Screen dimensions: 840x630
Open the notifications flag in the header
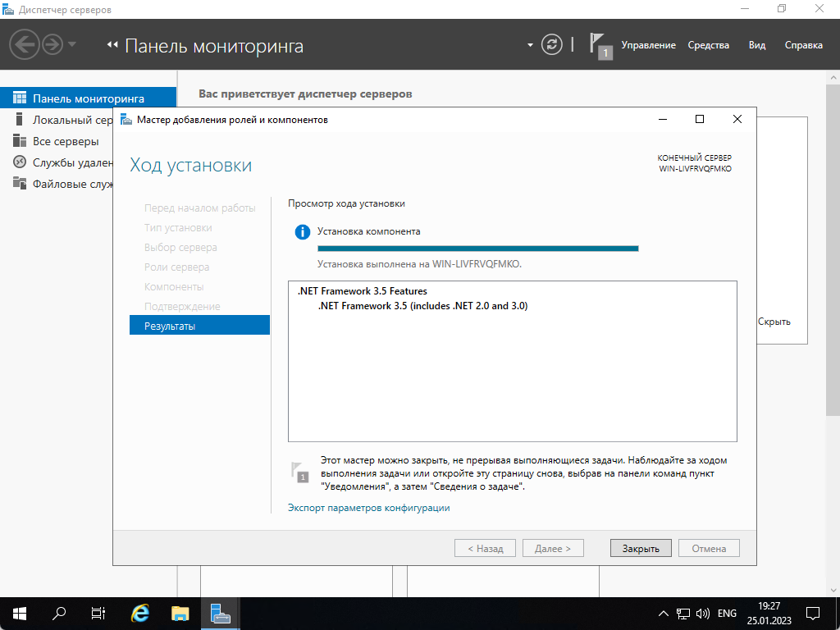pyautogui.click(x=600, y=46)
